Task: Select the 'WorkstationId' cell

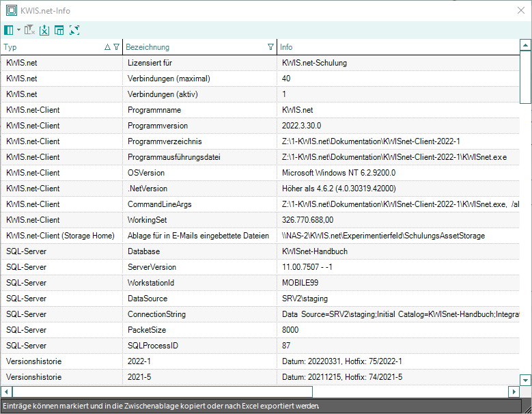Action: point(199,283)
